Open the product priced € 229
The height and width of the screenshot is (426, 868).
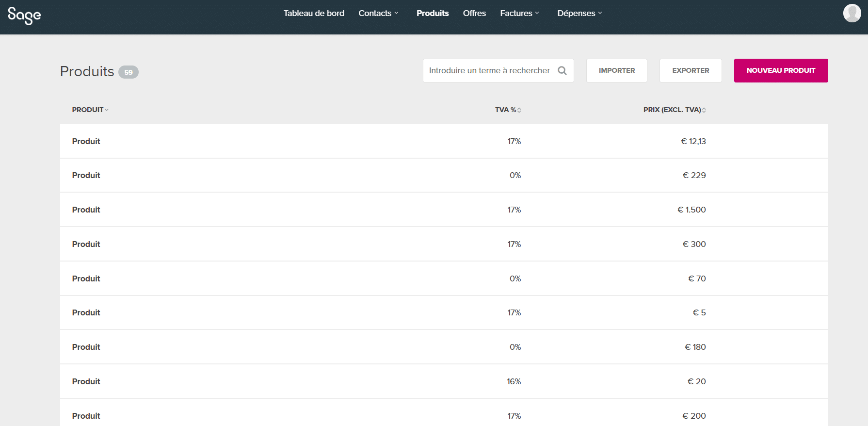pos(444,175)
